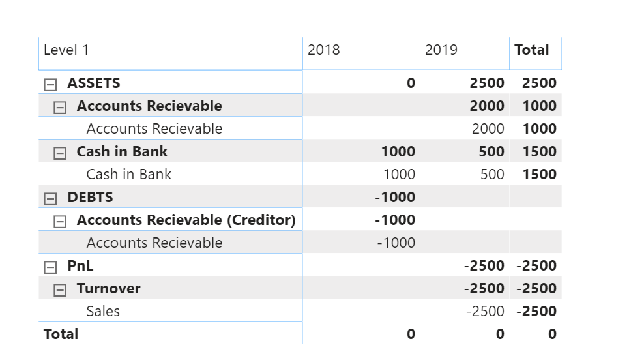Collapse the Turnover subgroup

coord(60,289)
